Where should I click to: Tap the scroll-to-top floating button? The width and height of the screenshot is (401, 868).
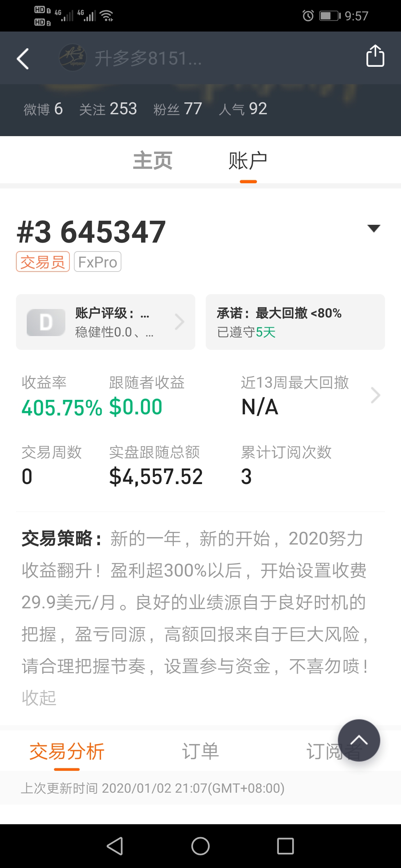359,740
